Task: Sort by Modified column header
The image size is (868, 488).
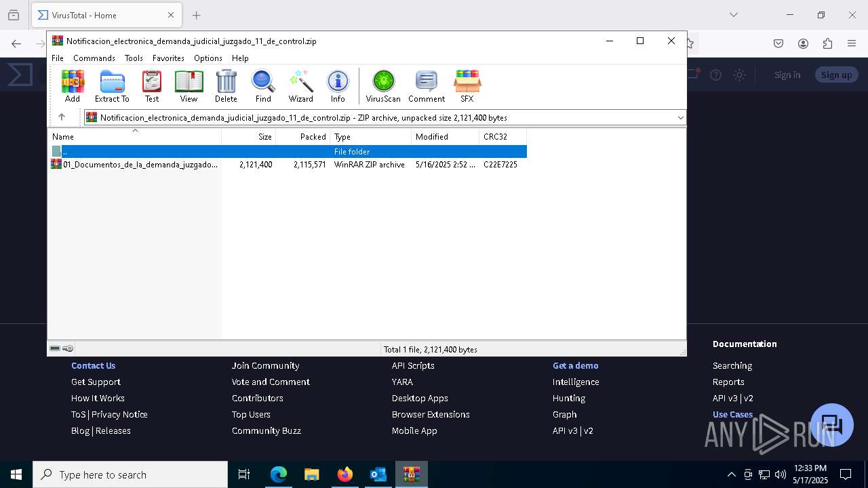Action: [x=445, y=136]
